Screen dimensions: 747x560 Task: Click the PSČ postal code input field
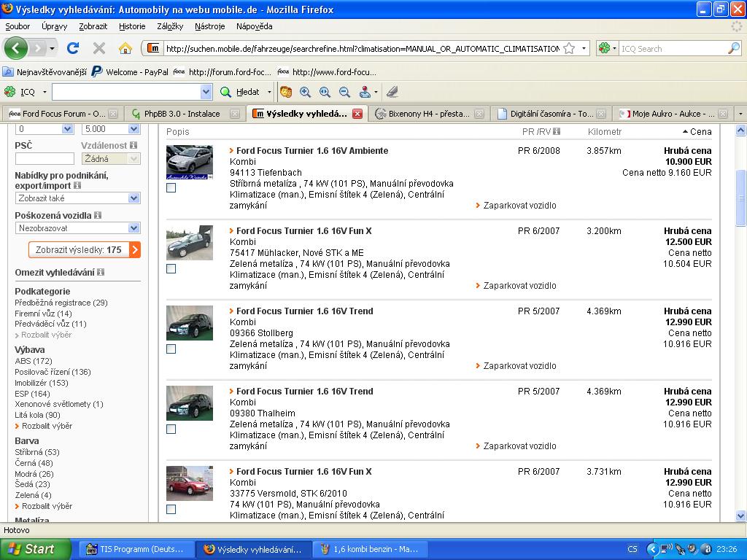44,158
